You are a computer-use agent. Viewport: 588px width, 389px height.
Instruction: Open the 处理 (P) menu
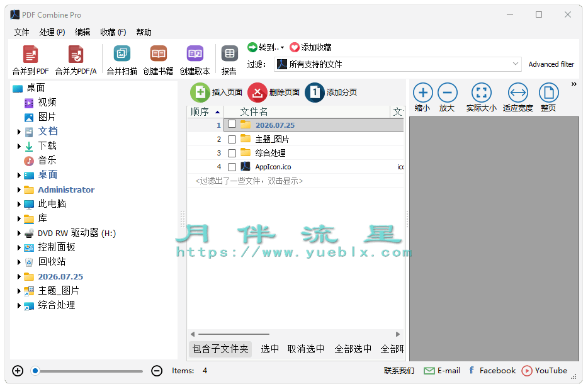(52, 32)
